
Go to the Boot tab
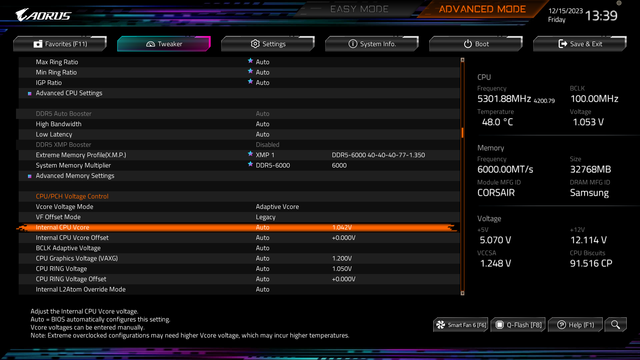coord(476,44)
